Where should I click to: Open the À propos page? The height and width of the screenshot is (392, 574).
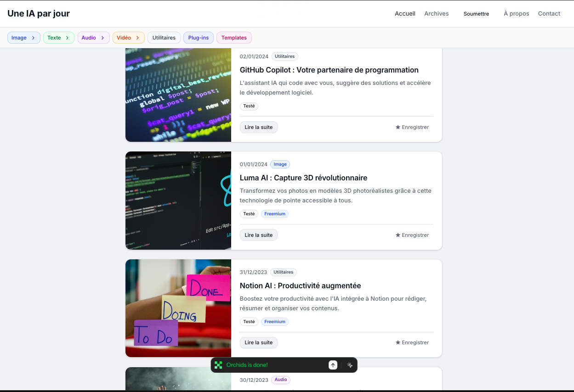[516, 14]
